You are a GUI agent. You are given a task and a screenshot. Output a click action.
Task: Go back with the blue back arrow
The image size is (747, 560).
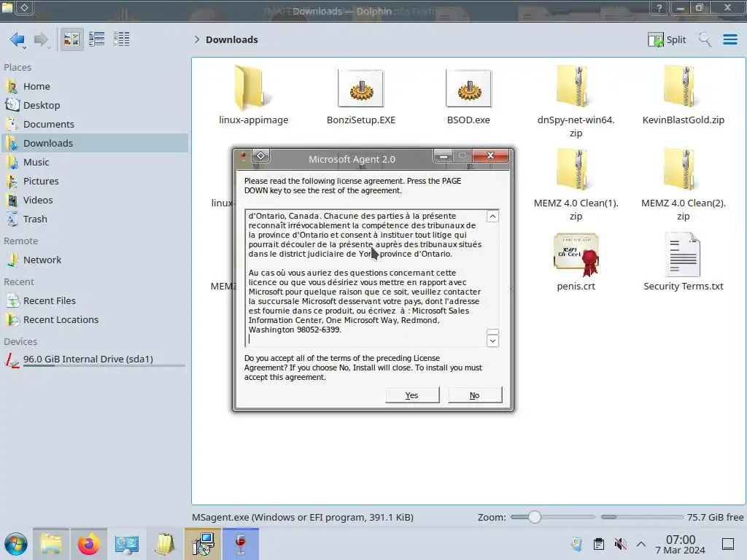pos(18,39)
